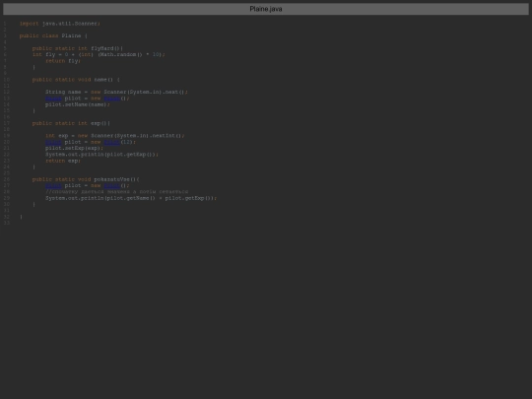
Task: Click the 'public class Plaine {' declaration
Action: (53, 35)
